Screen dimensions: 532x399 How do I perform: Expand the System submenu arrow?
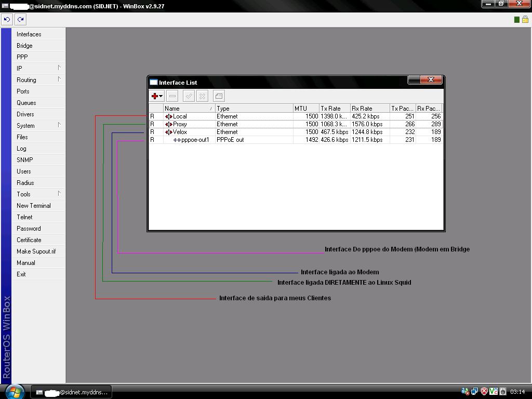tap(59, 125)
